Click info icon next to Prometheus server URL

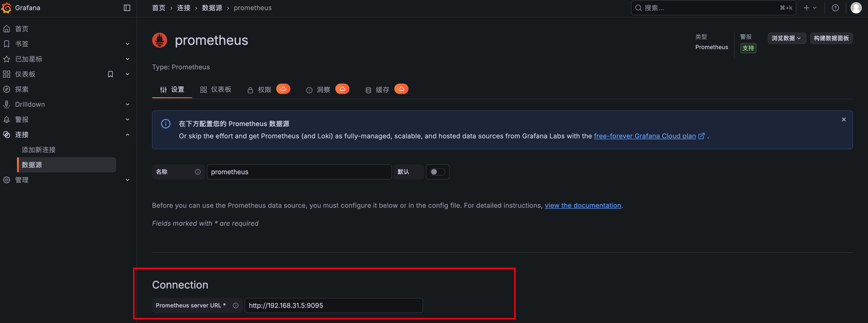[235, 306]
